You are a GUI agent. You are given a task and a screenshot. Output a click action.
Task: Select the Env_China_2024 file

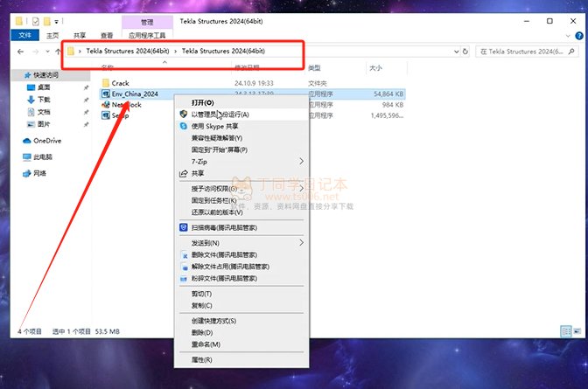pyautogui.click(x=135, y=94)
